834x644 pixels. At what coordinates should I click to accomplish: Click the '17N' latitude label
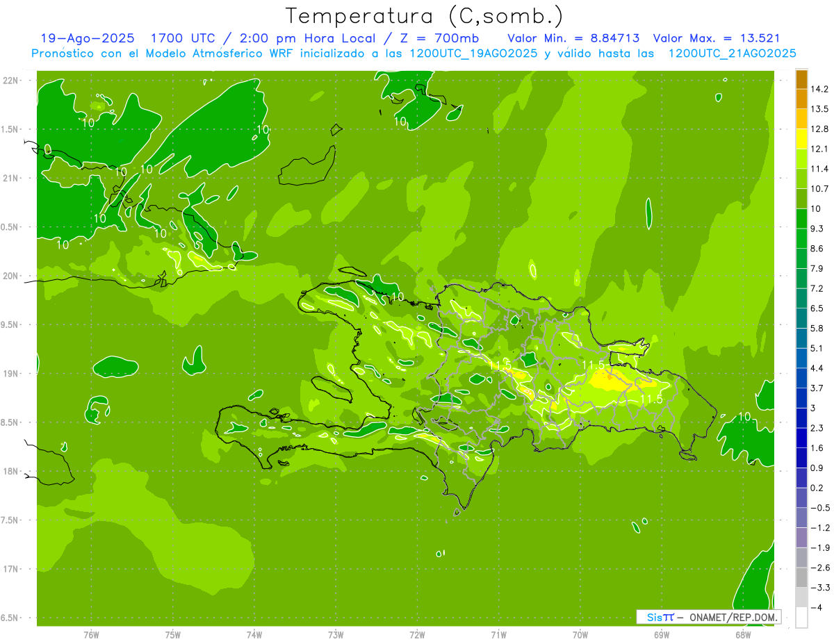click(x=12, y=569)
